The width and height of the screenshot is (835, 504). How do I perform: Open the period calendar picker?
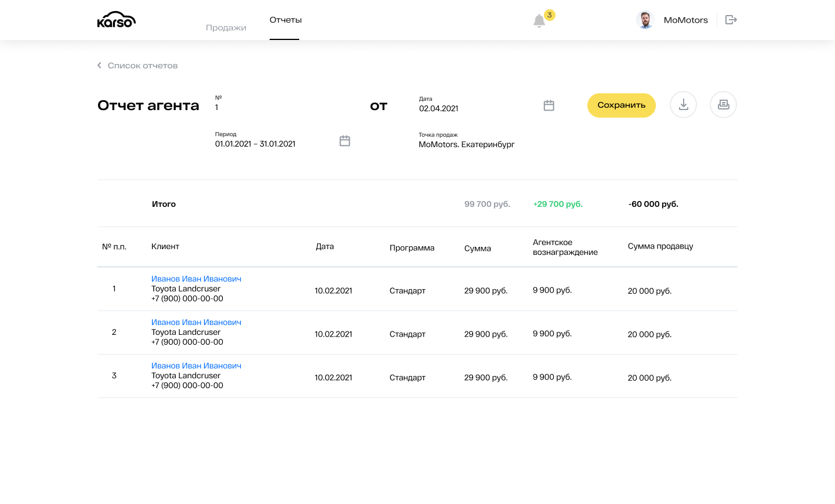[344, 141]
